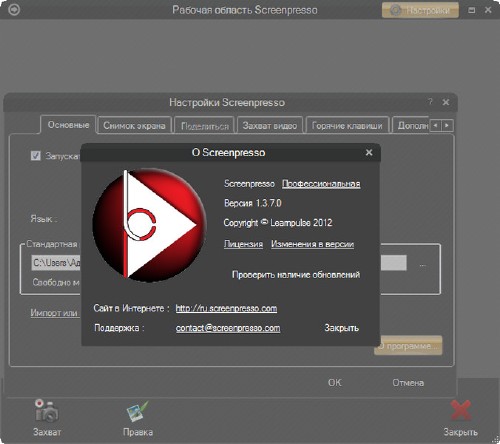Click the folder browse ellipsis button
The height and width of the screenshot is (444, 500).
423,265
